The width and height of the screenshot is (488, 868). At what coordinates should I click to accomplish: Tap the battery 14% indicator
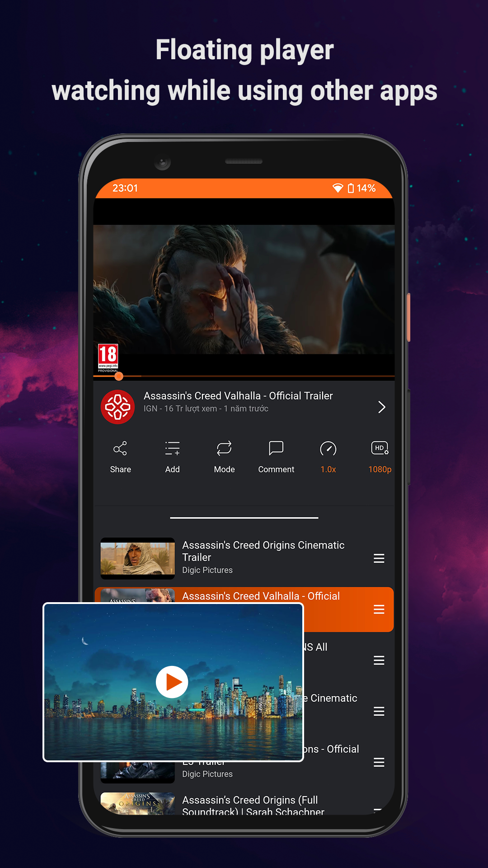tap(362, 188)
